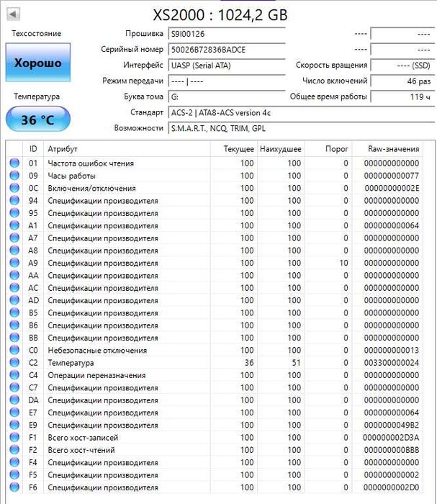Image resolution: width=437 pixels, height=504 pixels.
Task: Select the Операции переназначения attribute
Action: click(96, 375)
